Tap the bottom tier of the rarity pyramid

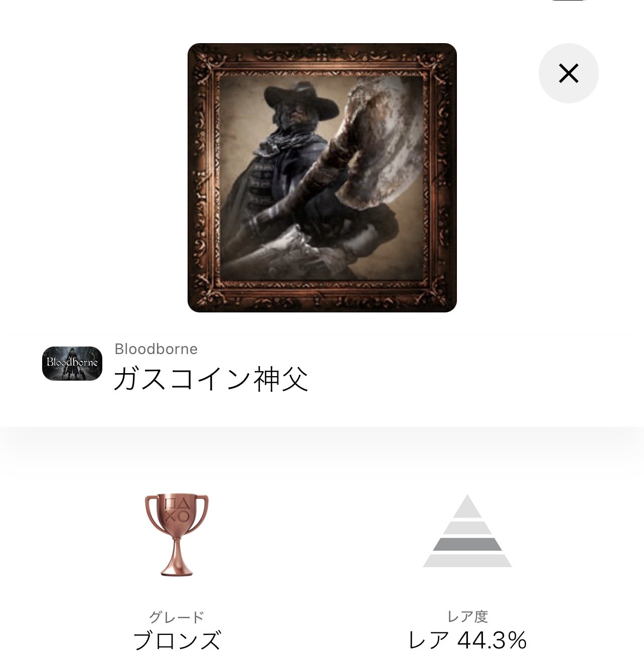click(x=467, y=561)
